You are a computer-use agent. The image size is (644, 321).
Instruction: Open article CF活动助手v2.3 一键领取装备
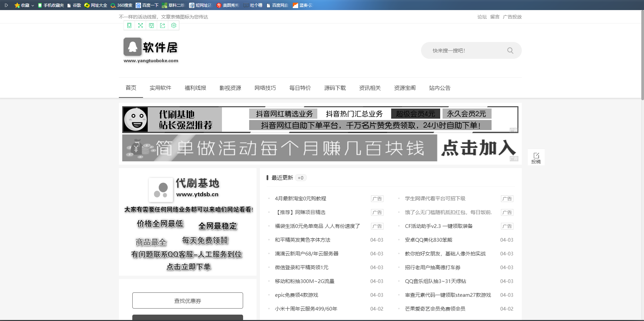pos(439,226)
